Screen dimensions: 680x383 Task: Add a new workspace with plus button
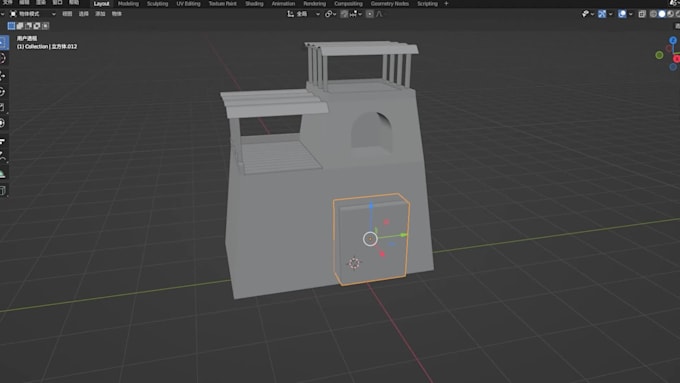(x=446, y=3)
